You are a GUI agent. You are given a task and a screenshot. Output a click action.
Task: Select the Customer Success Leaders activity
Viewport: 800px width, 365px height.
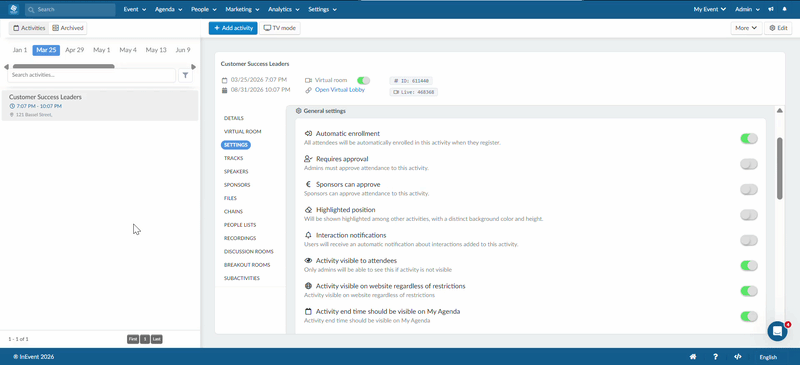[99, 106]
